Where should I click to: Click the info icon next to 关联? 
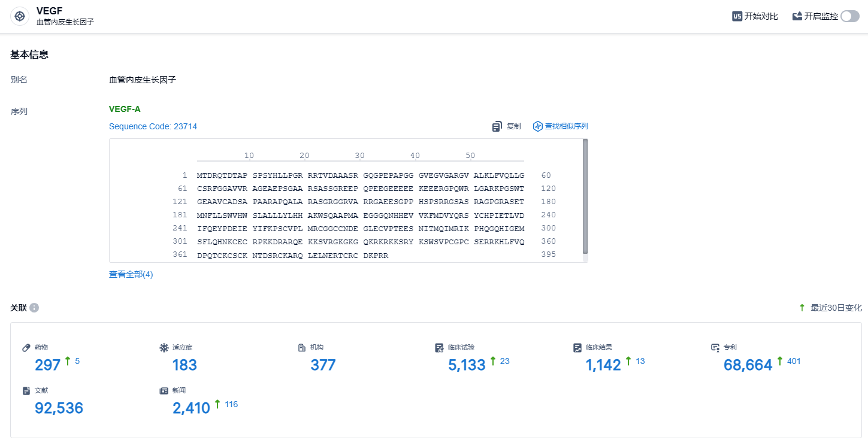tap(34, 308)
